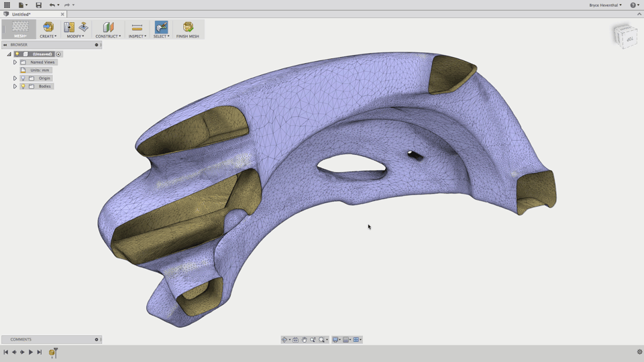The width and height of the screenshot is (644, 362).
Task: Open the Mesh workspace menu
Action: click(x=20, y=29)
